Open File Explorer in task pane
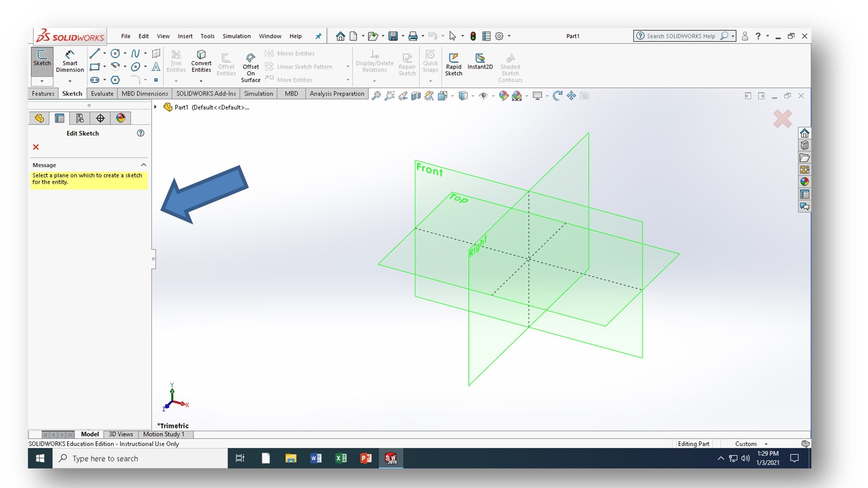The width and height of the screenshot is (868, 488). click(805, 158)
